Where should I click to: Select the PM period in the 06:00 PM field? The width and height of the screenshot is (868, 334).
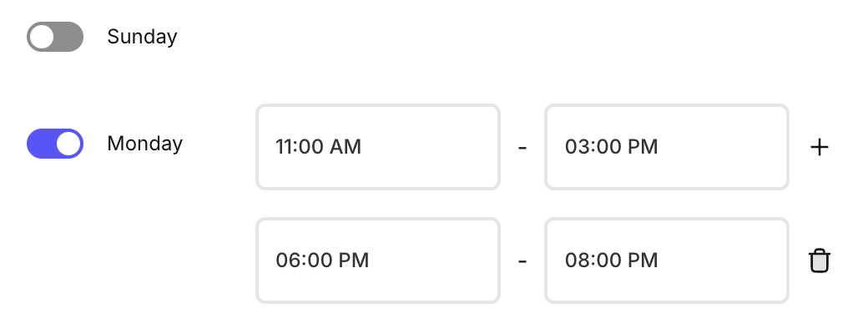pyautogui.click(x=353, y=261)
